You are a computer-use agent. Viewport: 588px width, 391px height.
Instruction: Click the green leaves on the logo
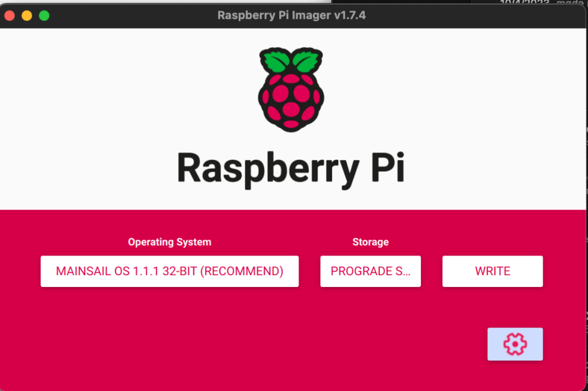[291, 60]
